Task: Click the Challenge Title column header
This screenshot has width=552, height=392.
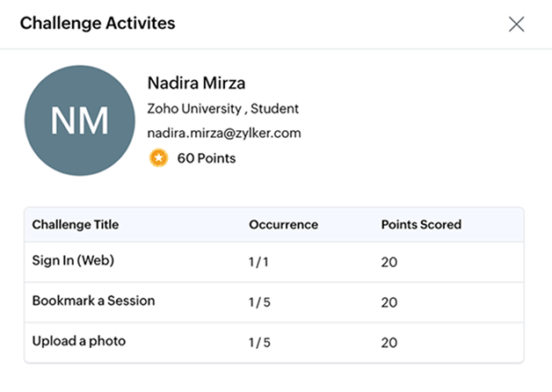Action: coord(76,225)
